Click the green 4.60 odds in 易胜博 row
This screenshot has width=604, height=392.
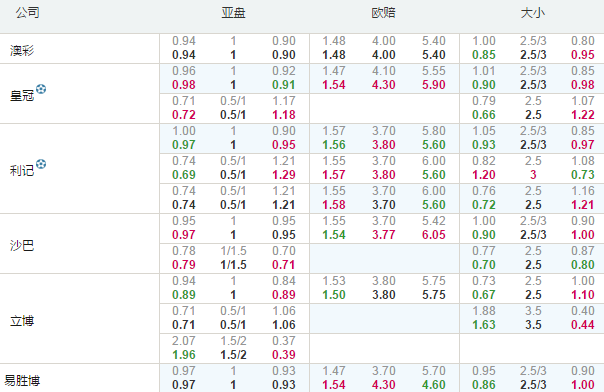click(434, 385)
